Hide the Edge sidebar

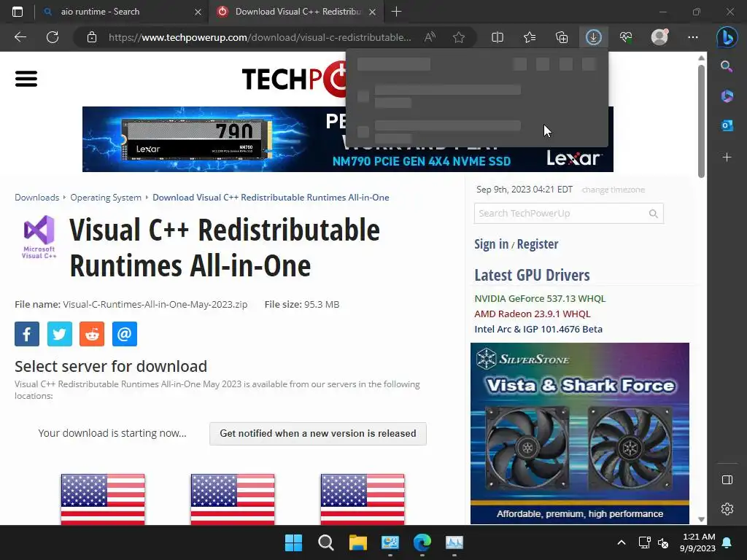click(727, 480)
